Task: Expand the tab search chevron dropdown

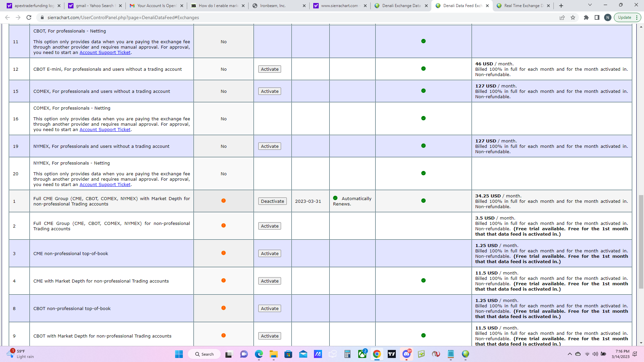Action: coord(590,5)
